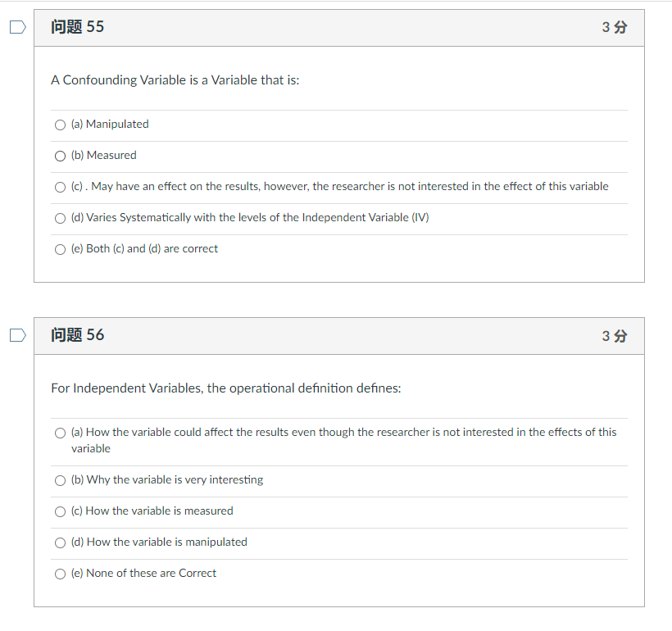The height and width of the screenshot is (631, 672).
Task: Select answer (a) Manipulated for question 55
Action: (x=60, y=125)
